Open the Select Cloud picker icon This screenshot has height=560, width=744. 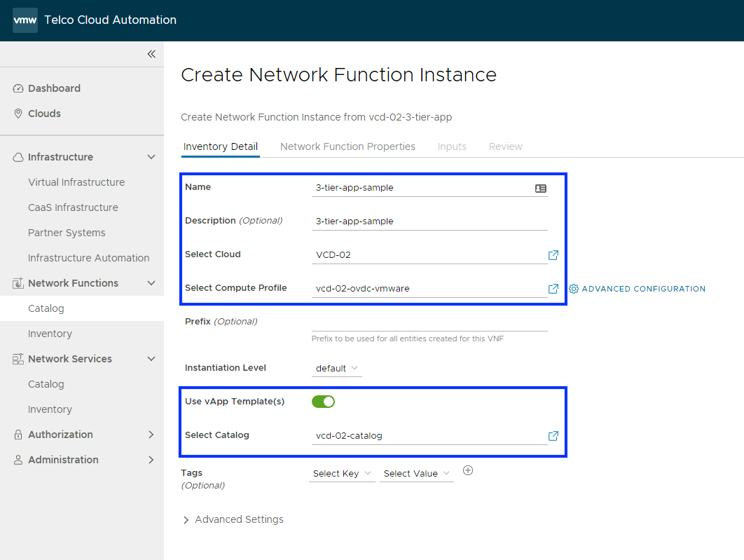pyautogui.click(x=553, y=255)
